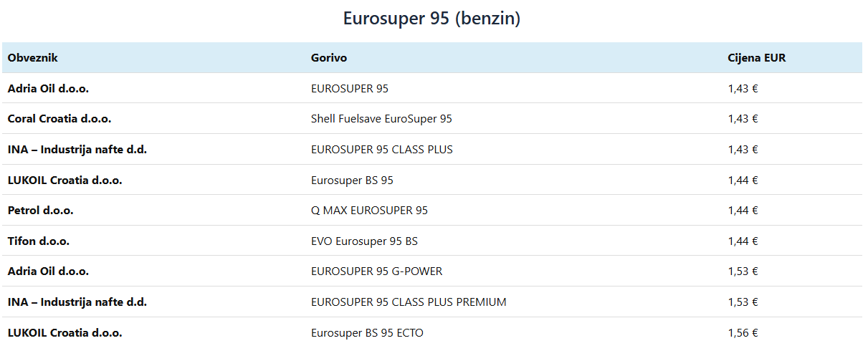The image size is (868, 361).
Task: Click the Petrol d.o.o. company cell
Action: coord(41,211)
